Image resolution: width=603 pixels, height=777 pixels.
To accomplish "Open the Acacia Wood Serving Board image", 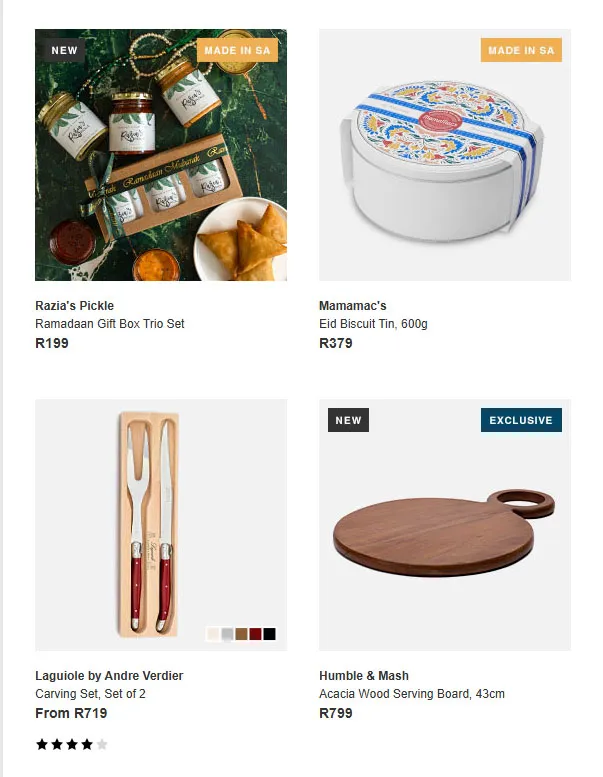I will [x=445, y=525].
